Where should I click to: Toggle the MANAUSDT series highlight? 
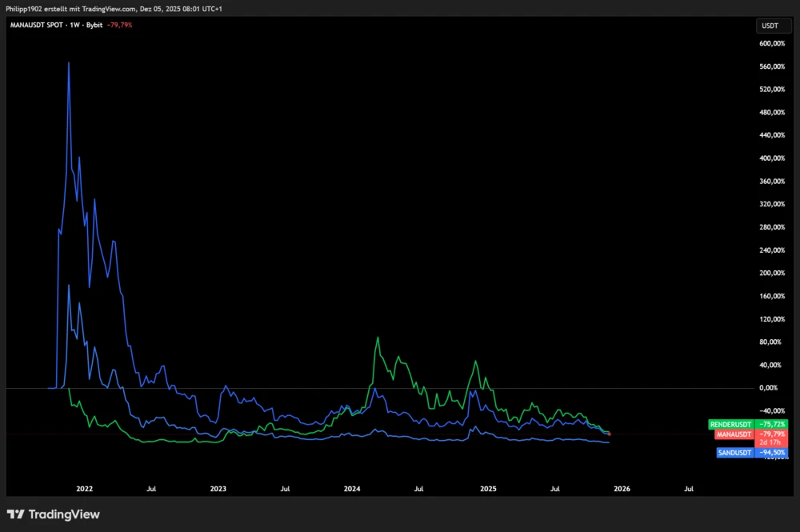click(x=733, y=434)
